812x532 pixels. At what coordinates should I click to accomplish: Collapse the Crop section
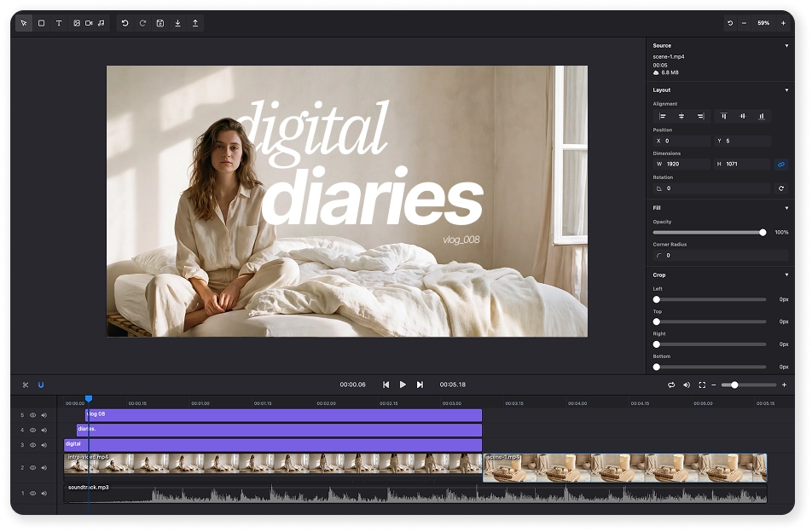[786, 275]
